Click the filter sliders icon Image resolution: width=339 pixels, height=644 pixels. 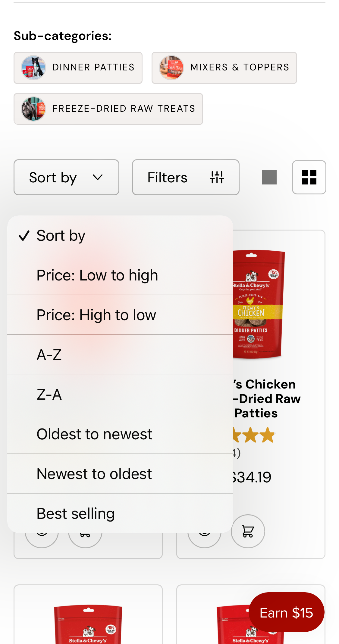coord(217,177)
